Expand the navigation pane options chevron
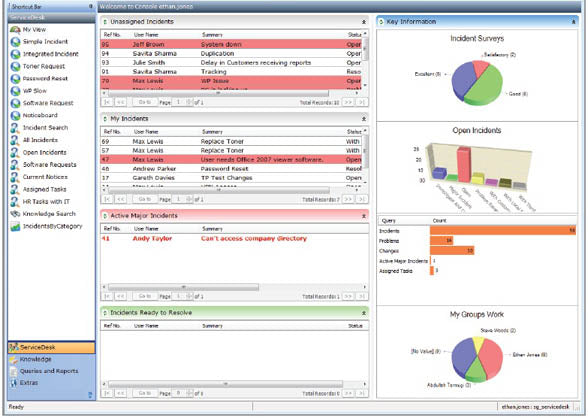 pos(90,395)
